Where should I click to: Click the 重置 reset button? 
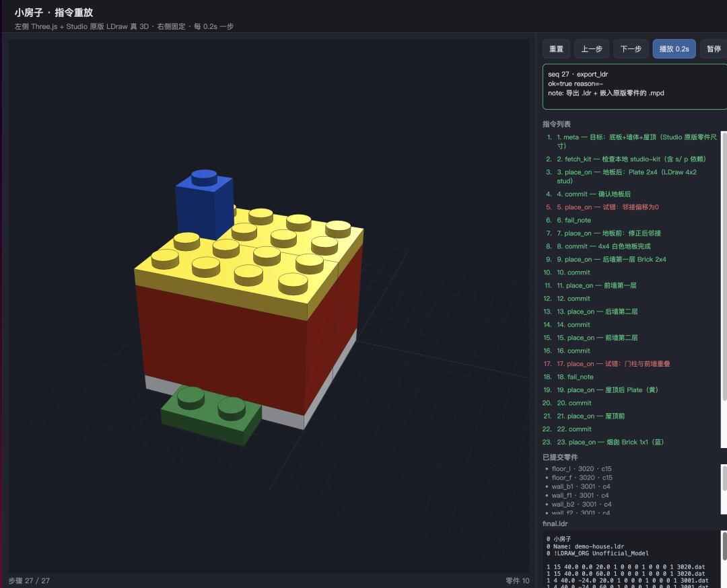click(x=556, y=48)
